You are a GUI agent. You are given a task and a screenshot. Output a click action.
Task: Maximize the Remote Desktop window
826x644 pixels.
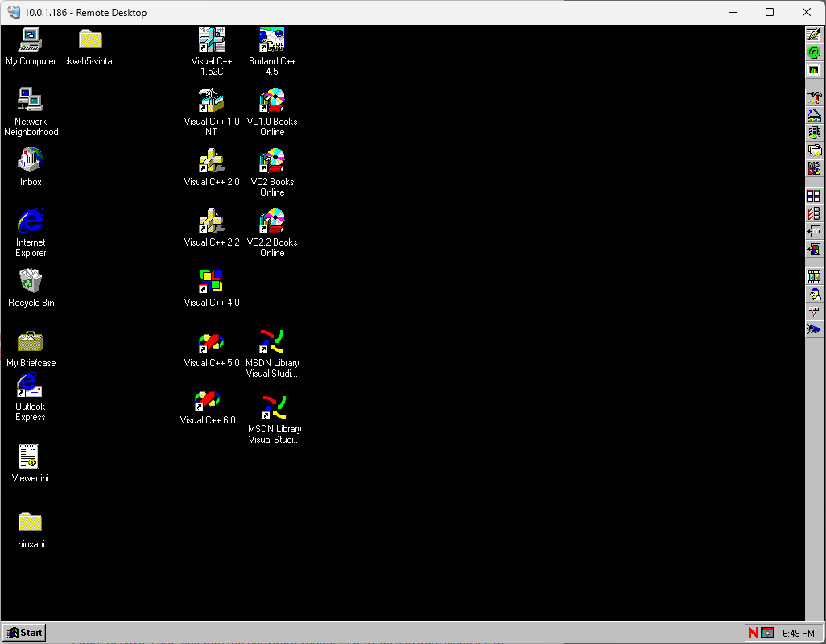[770, 12]
